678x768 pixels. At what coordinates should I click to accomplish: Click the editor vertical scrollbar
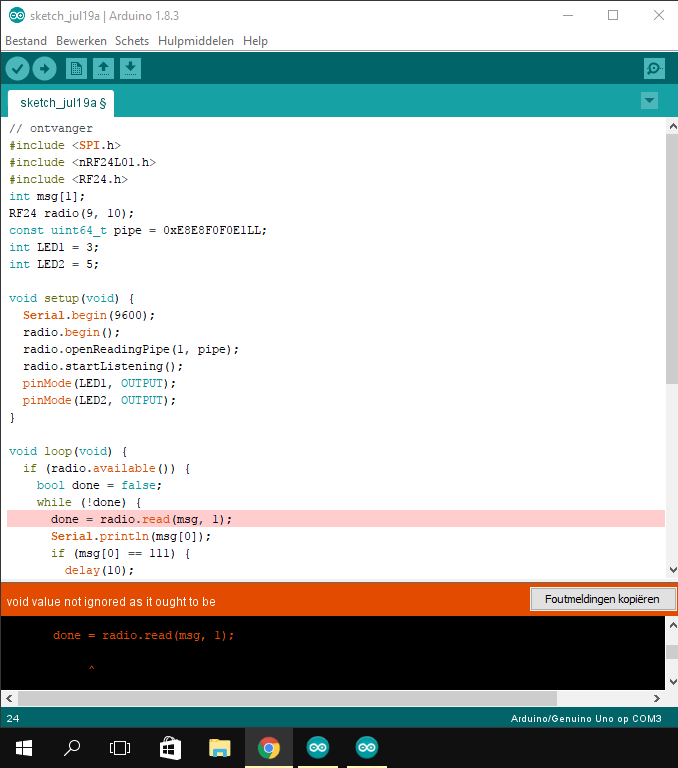click(x=671, y=260)
